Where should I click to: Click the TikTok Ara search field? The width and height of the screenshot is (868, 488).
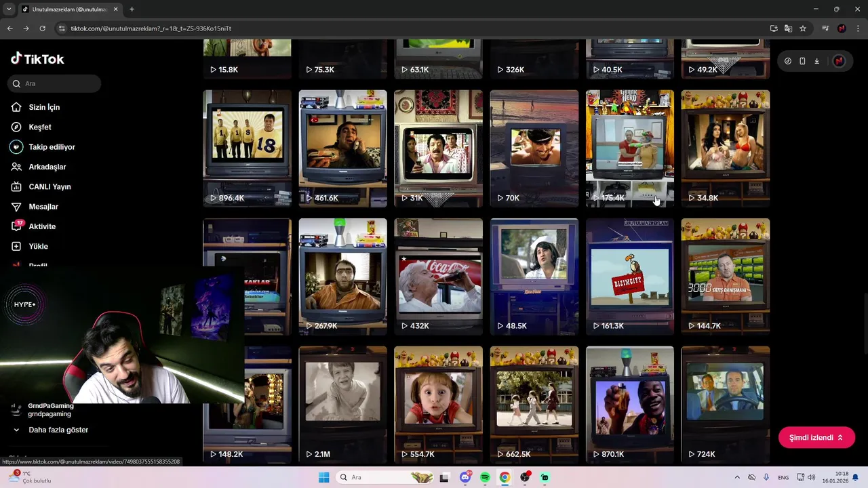[x=54, y=83]
